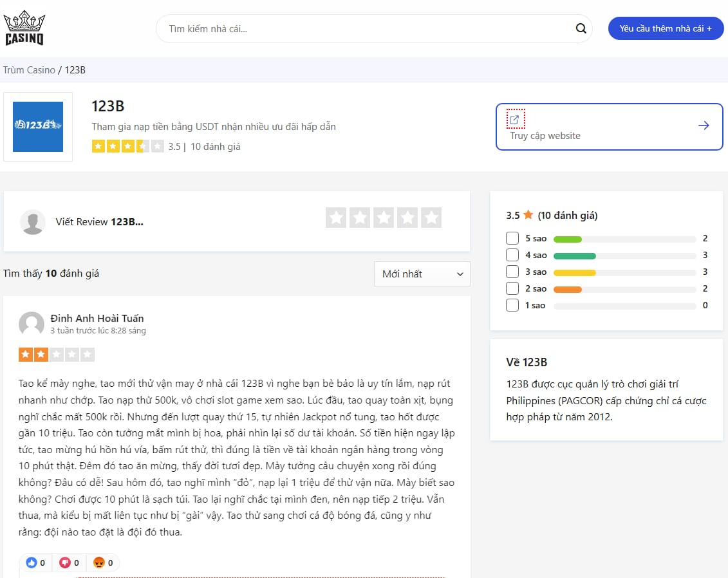Click the orange 2 sao rating bar
Viewport: 728px width, 578px height.
click(568, 289)
